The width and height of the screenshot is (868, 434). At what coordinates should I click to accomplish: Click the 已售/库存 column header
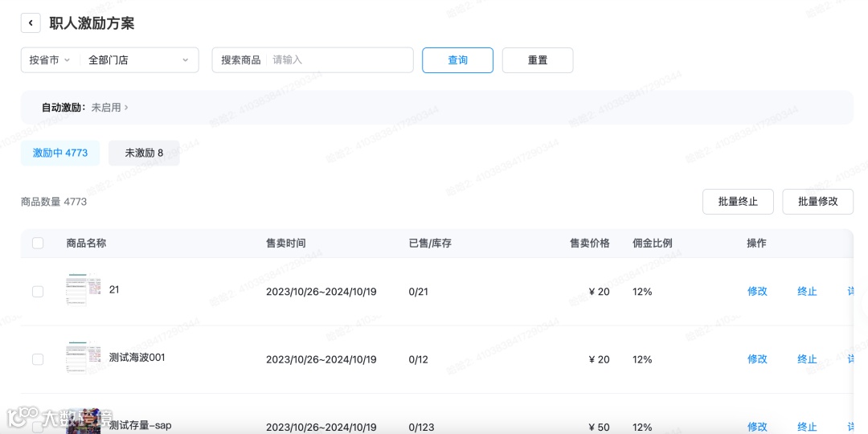pyautogui.click(x=430, y=243)
